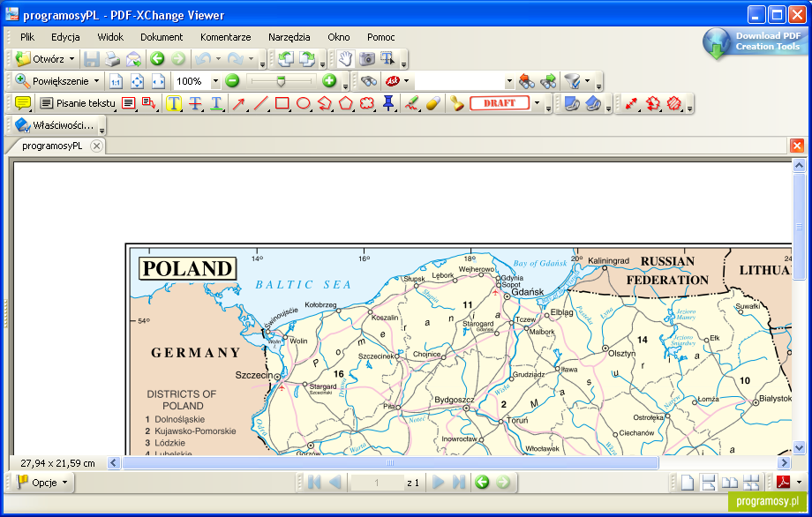This screenshot has width=812, height=517.
Task: Click the zoom slider handle
Action: tap(281, 81)
